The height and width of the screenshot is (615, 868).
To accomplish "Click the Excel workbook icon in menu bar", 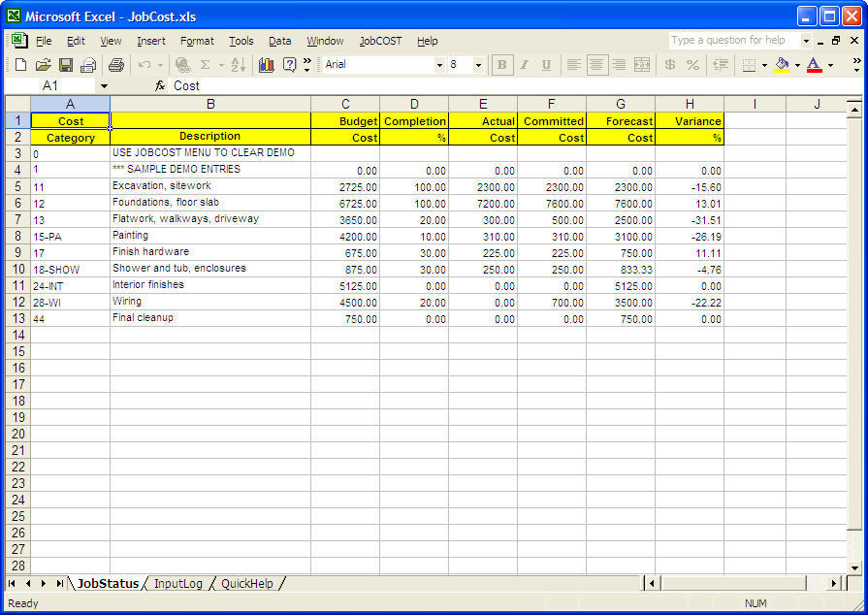I will coord(19,40).
